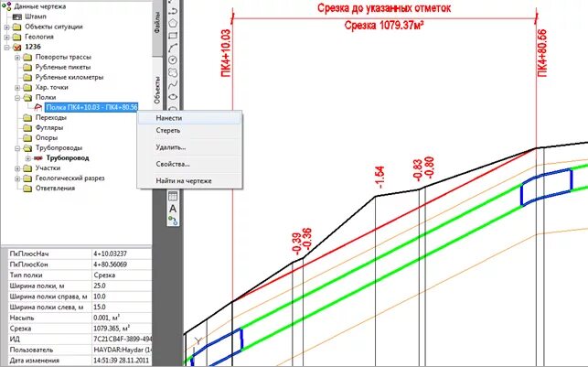The height and width of the screenshot is (367, 588).
Task: Click the ПК4+10.03 station label on drawing
Action: pos(226,53)
